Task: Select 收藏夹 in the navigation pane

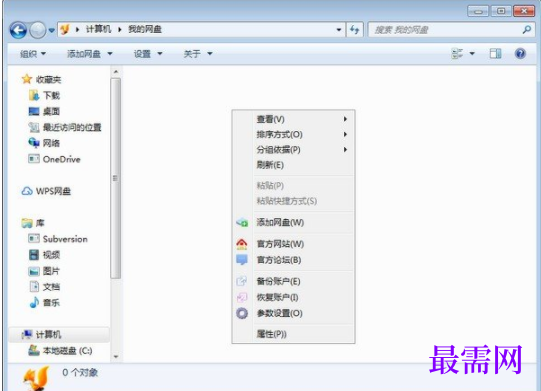Action: (48, 80)
